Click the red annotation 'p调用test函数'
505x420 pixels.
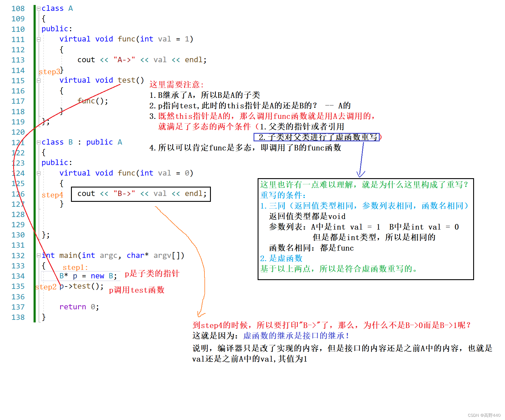click(x=137, y=290)
